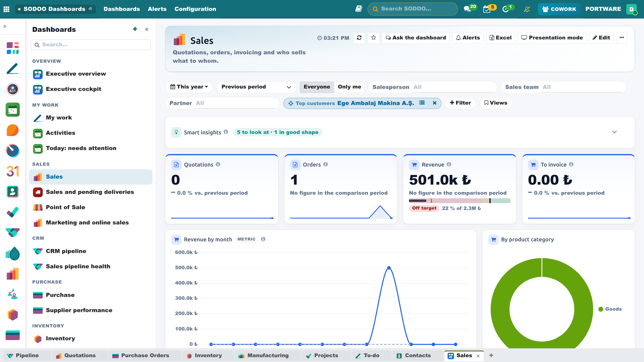Export the dashboard to Excel
The height and width of the screenshot is (362, 644).
coord(501,38)
